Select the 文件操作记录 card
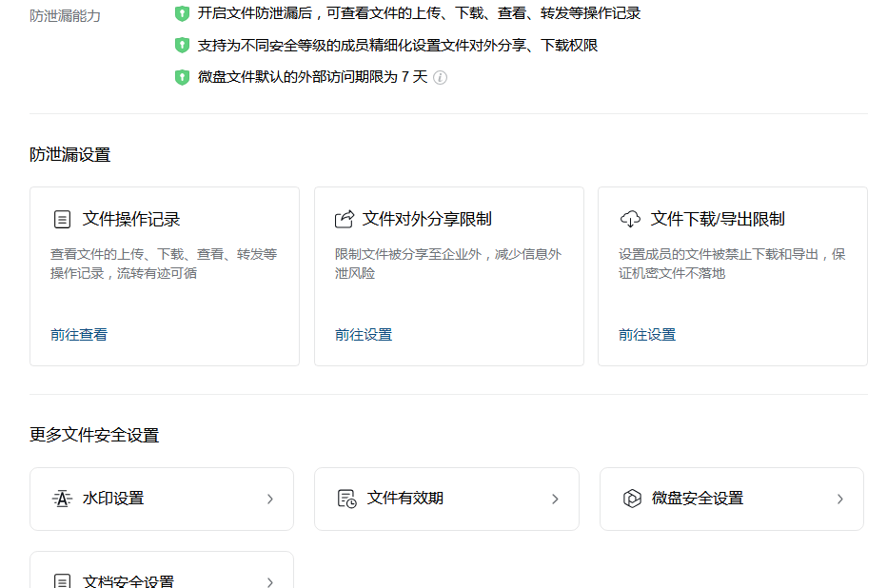Viewport: 887px width, 588px height. click(164, 276)
